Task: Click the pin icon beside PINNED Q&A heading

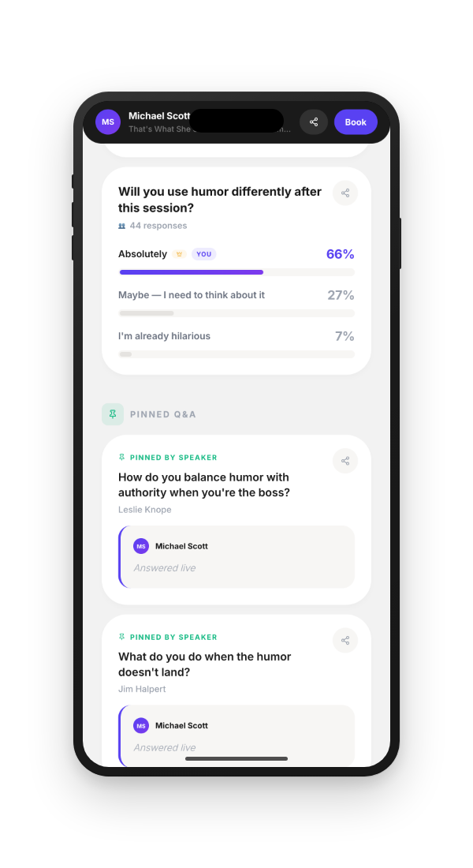Action: tap(113, 413)
